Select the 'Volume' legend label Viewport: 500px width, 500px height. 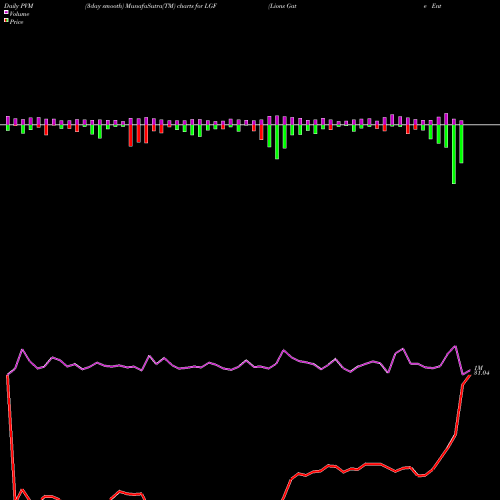[x=19, y=14]
